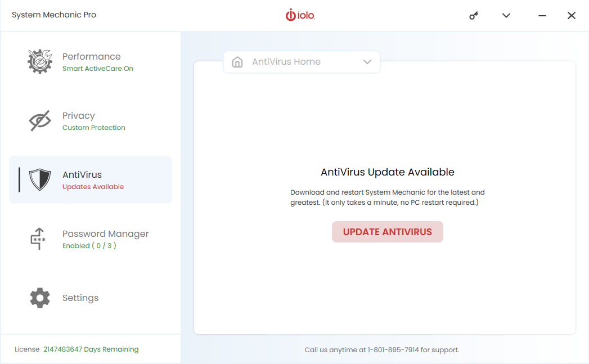Minimize the System Mechanic window
Screen dimensions: 589x364
pyautogui.click(x=542, y=15)
